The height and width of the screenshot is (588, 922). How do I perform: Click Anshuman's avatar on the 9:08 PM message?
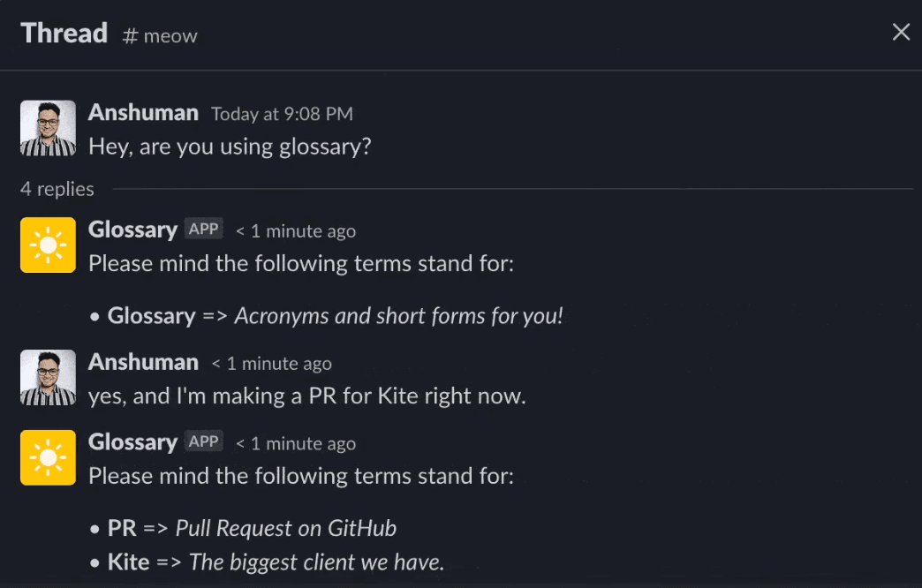click(x=48, y=128)
